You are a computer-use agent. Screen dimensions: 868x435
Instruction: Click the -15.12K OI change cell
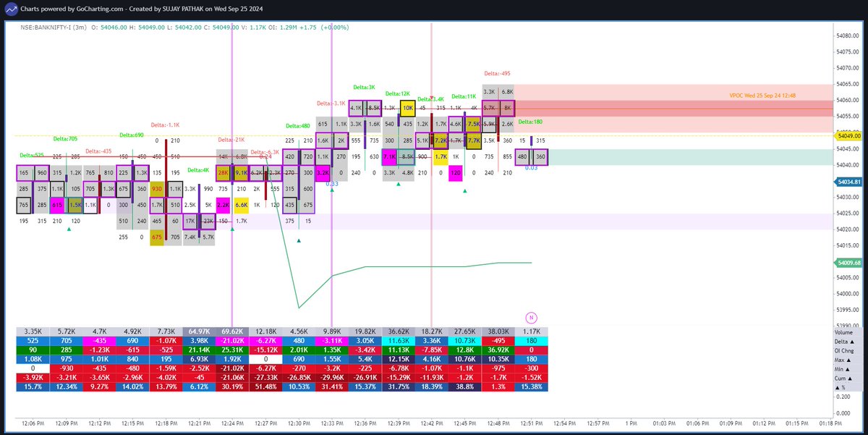coord(264,351)
